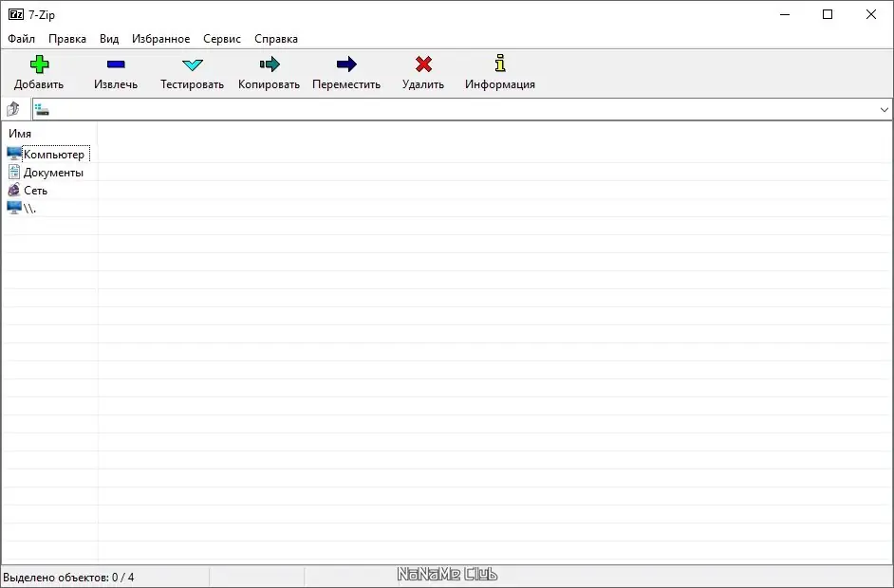Click the red Удалить (Delete) icon
Screen dimensions: 894x588
pyautogui.click(x=423, y=64)
